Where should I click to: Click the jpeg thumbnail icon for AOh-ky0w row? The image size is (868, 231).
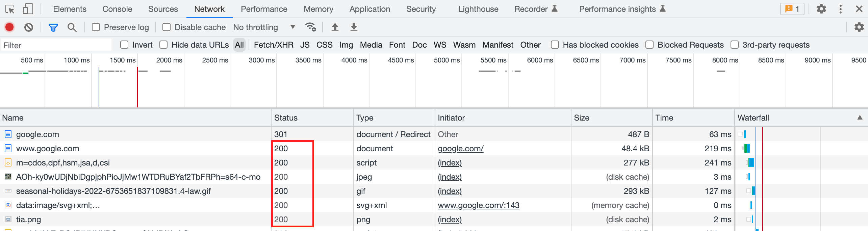[8, 177]
